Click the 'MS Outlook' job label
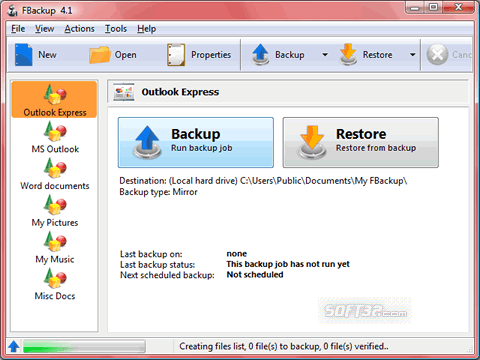The width and height of the screenshot is (480, 360). pos(55,149)
